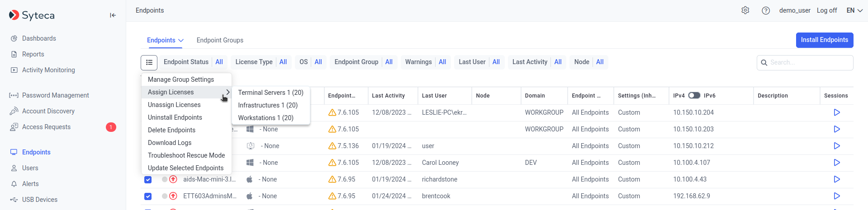Open the Node filter dropdown

(589, 62)
